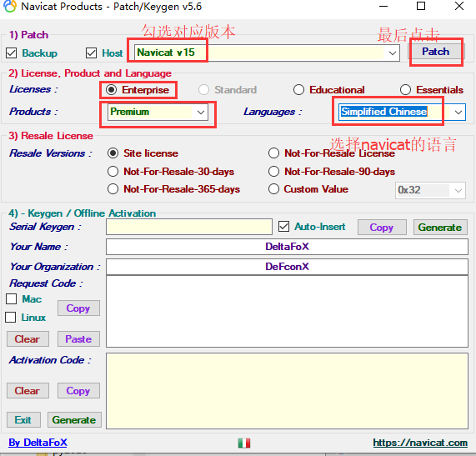Open the https://navicat.com link
The height and width of the screenshot is (456, 476).
(420, 443)
